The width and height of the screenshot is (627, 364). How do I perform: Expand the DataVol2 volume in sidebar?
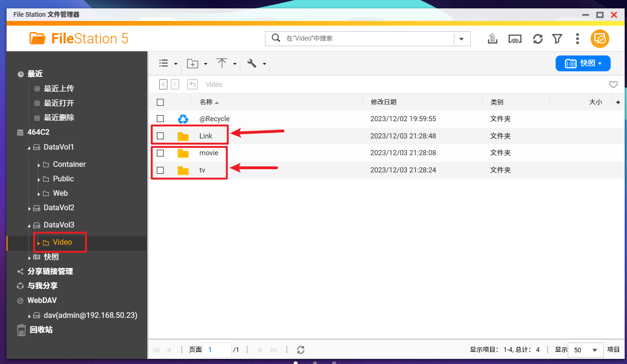(x=29, y=208)
